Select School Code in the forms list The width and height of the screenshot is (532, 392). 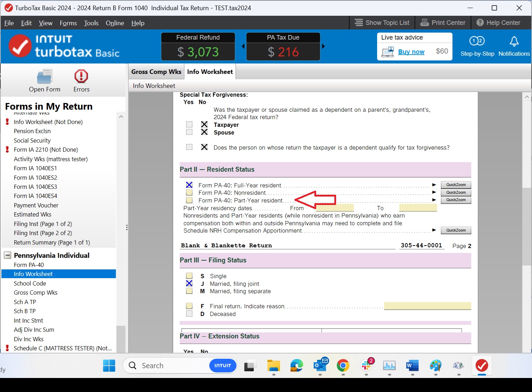tap(30, 283)
